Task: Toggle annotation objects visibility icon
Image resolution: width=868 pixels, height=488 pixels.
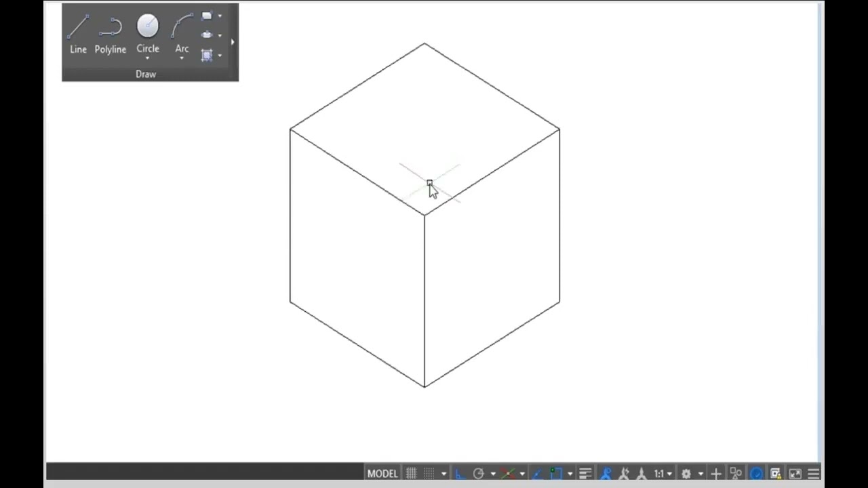Action: [x=605, y=474]
